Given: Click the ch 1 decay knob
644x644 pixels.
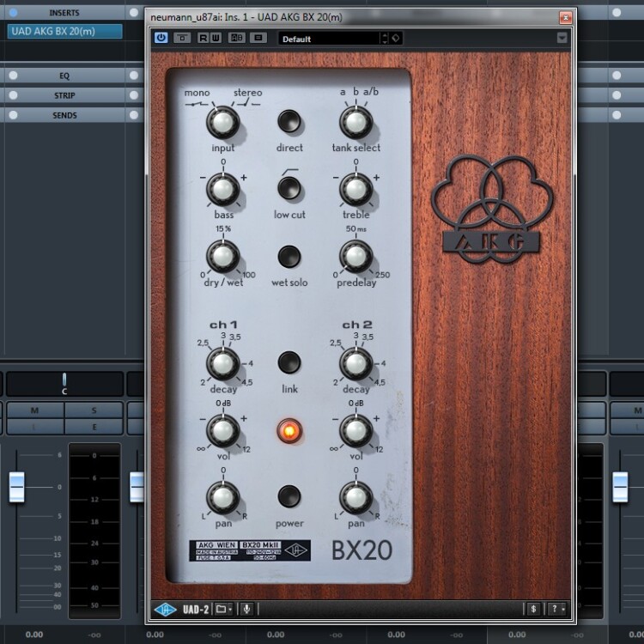Looking at the screenshot, I should (x=222, y=364).
